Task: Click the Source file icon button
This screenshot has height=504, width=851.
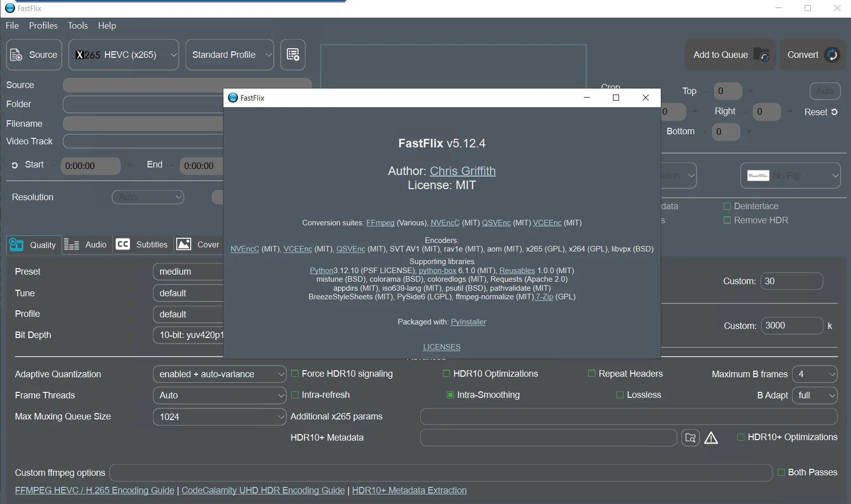Action: pyautogui.click(x=17, y=55)
